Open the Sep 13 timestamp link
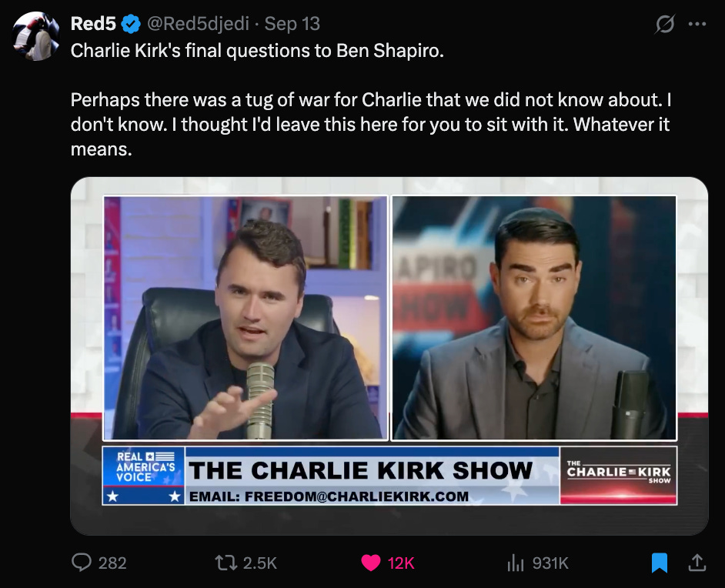This screenshot has height=588, width=725. [x=292, y=24]
